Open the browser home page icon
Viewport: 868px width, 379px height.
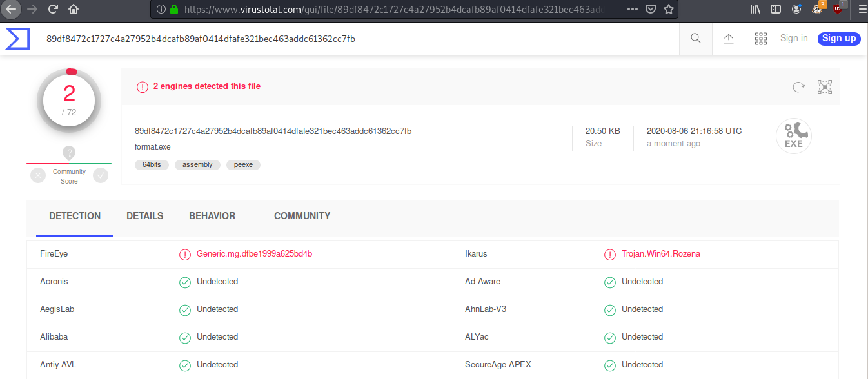click(x=74, y=10)
